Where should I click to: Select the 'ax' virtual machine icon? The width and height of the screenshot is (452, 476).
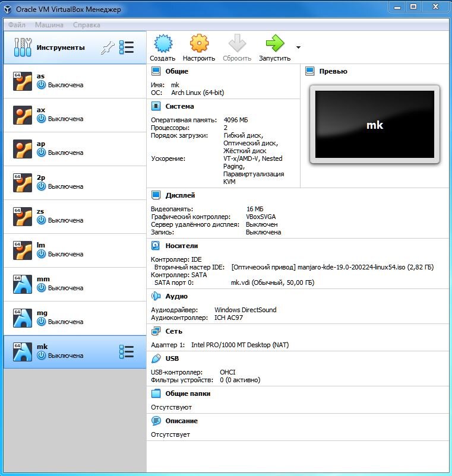(x=23, y=115)
